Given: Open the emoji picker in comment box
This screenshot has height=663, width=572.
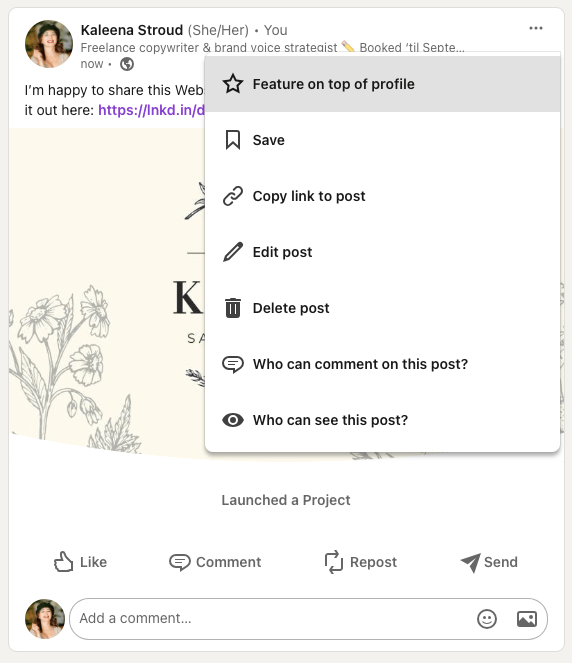Looking at the screenshot, I should tap(487, 619).
